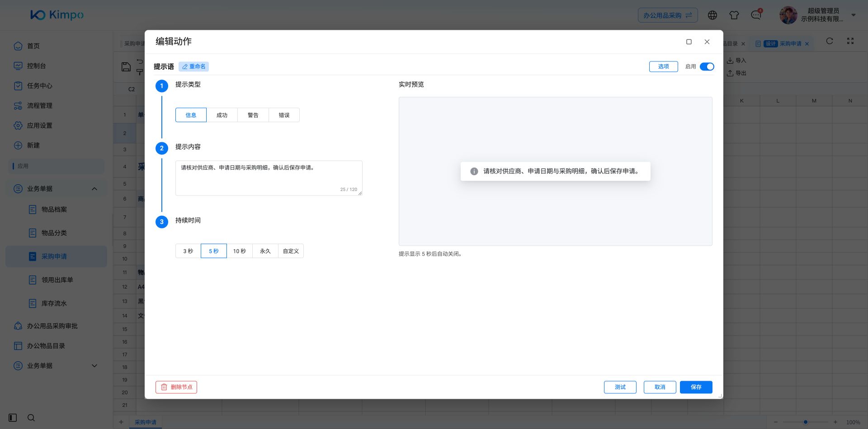The height and width of the screenshot is (429, 868).
Task: Close the 设计 采购申请 tab
Action: point(807,44)
